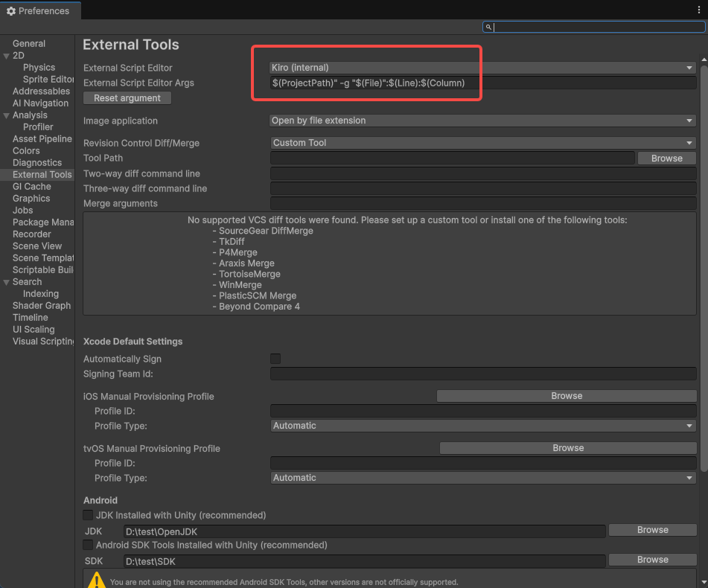Focus the preferences search field
708x588 pixels.
point(593,27)
